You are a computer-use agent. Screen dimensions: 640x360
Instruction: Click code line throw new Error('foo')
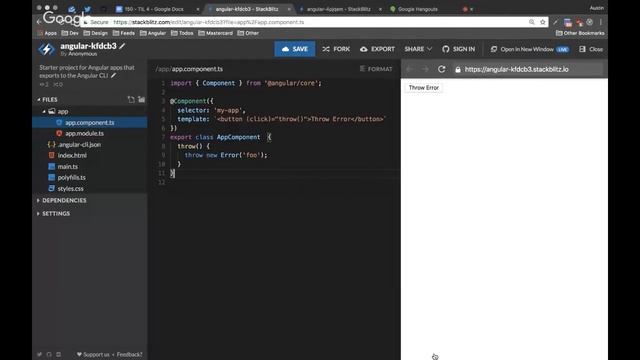pos(226,155)
